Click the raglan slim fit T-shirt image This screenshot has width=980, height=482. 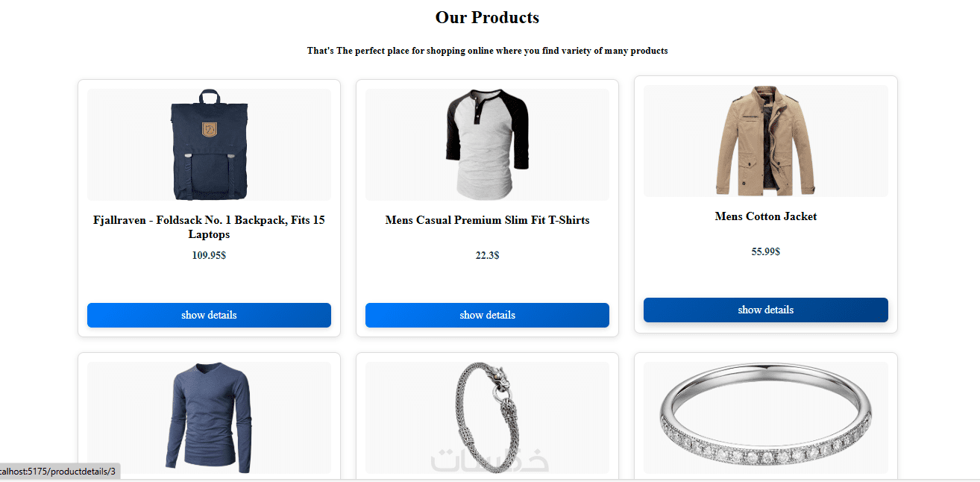487,145
